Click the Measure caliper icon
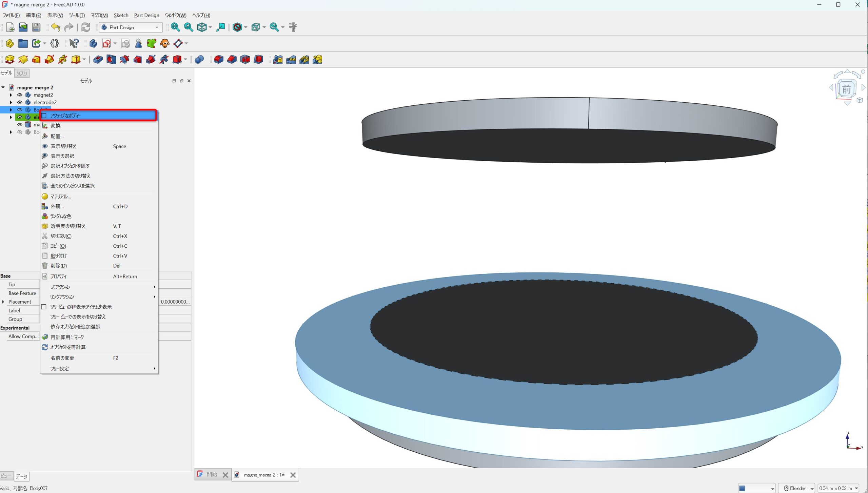Viewport: 868px width, 493px height. click(293, 27)
